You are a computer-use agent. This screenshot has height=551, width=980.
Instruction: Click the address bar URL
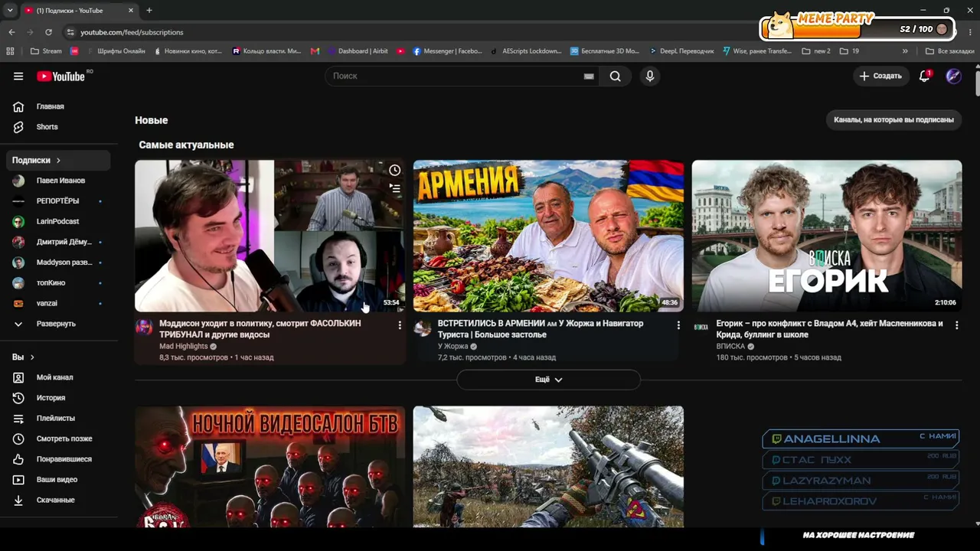pos(132,32)
